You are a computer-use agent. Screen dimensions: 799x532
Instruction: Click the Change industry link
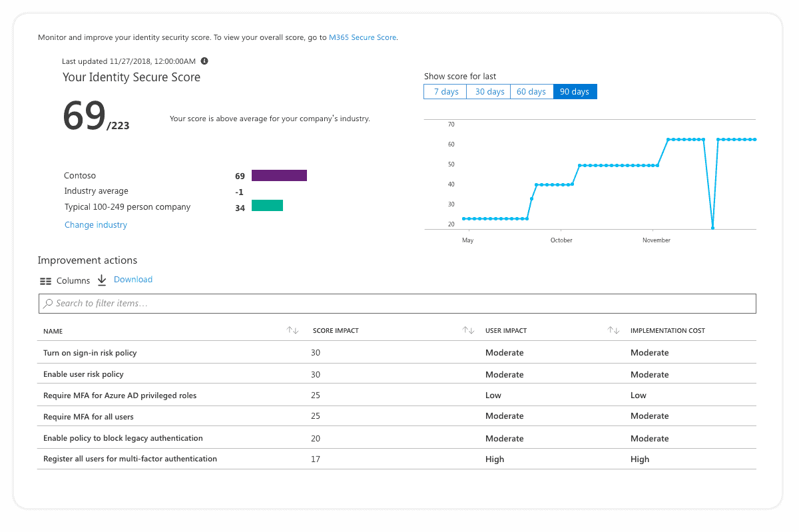95,224
